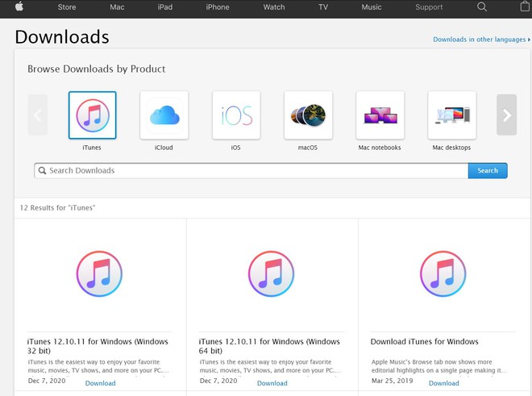Click the iCloud label under its tile
This screenshot has height=396, width=532.
point(164,148)
